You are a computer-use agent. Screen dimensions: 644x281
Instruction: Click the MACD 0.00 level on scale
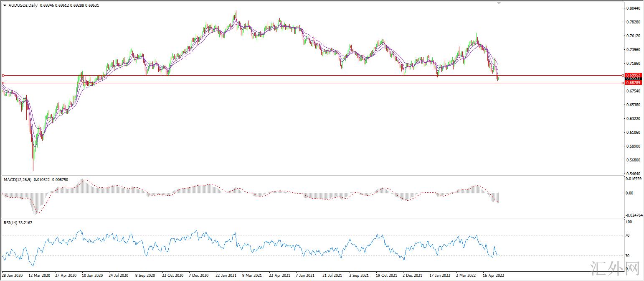[x=629, y=193]
